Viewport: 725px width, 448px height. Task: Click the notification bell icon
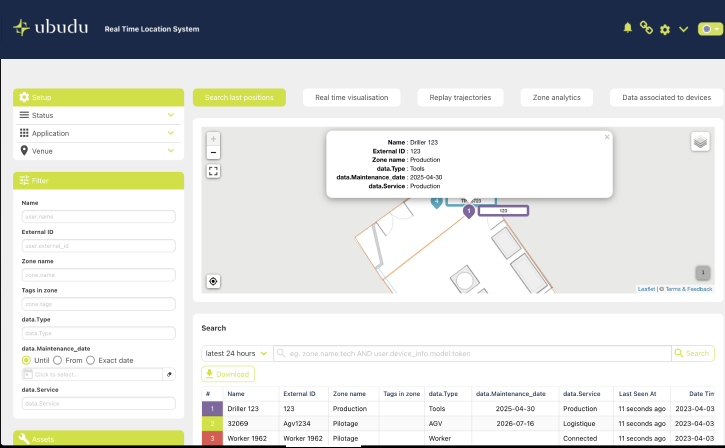[x=627, y=28]
